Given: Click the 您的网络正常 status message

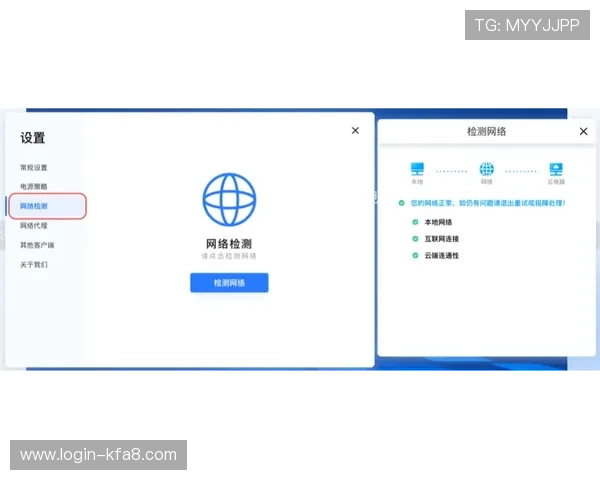Looking at the screenshot, I should pos(488,203).
